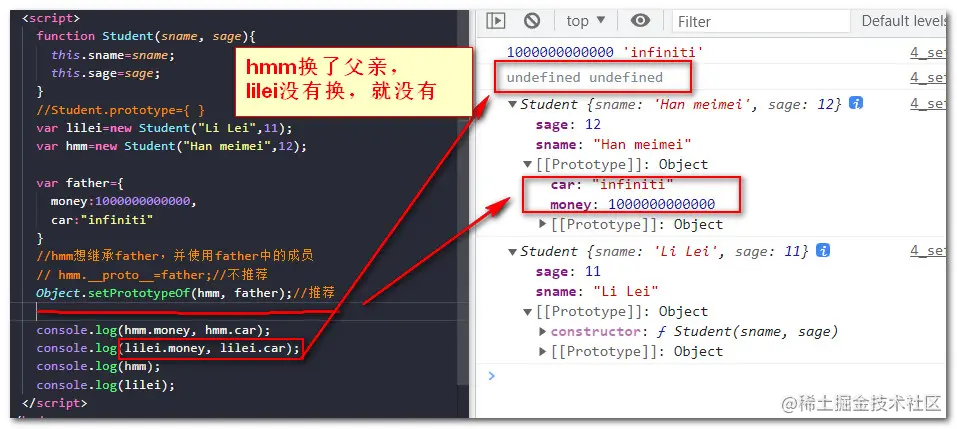Collapse the Li Lei Student object
957x429 pixels.
coord(513,251)
